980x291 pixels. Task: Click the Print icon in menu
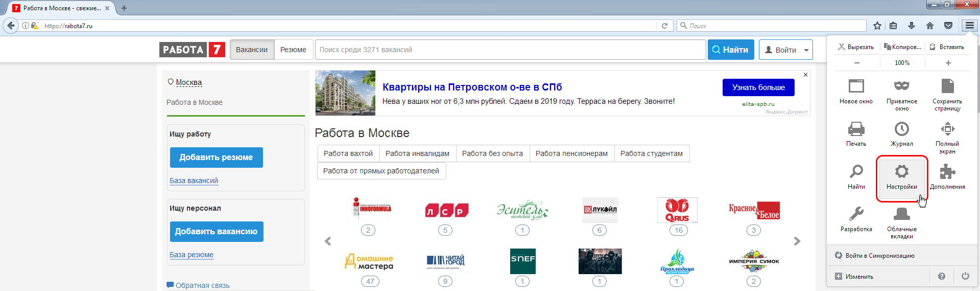point(856,135)
